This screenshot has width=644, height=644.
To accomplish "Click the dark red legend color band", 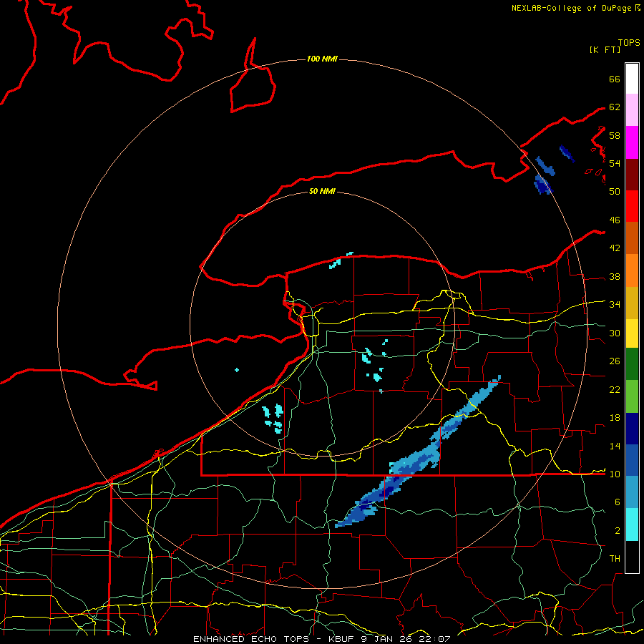I will [632, 174].
